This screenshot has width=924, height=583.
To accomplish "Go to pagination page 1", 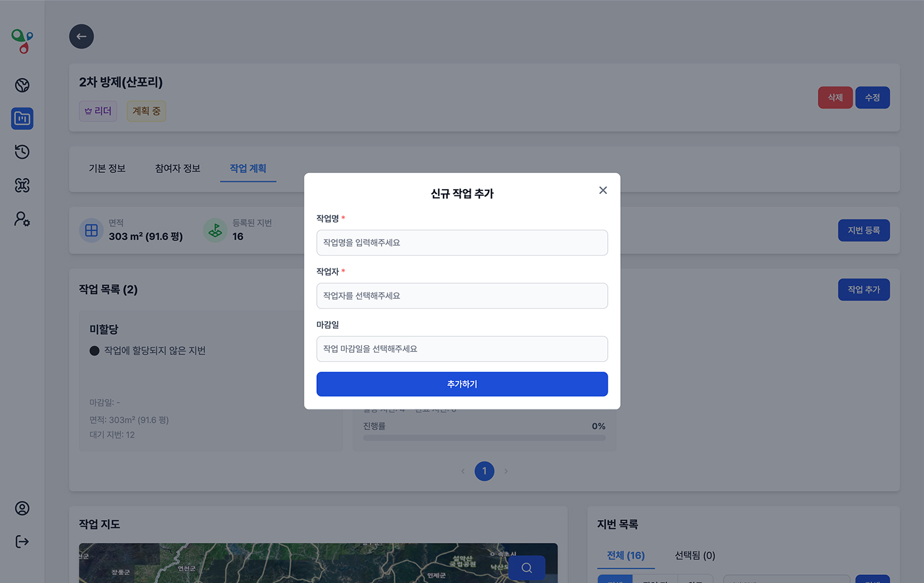I will coord(484,471).
